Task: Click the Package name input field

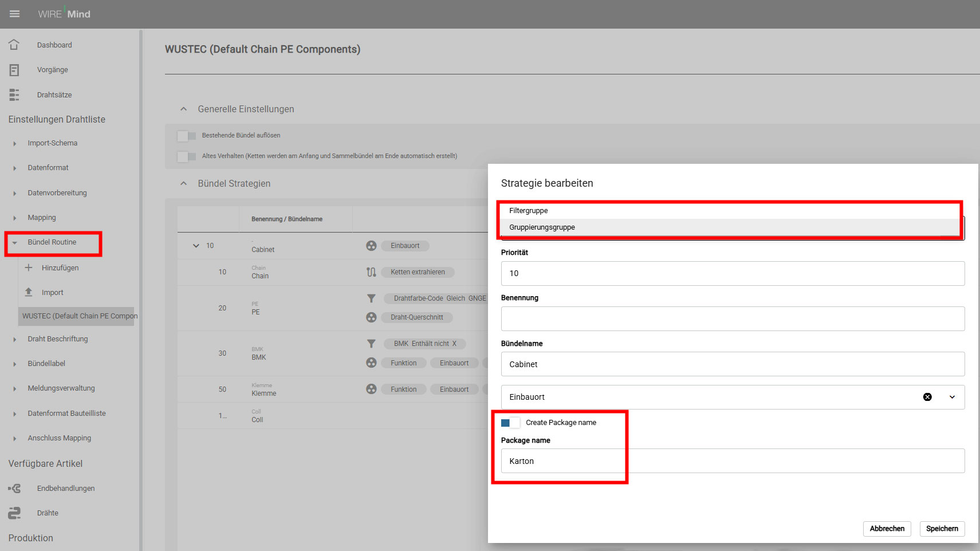Action: pos(732,461)
